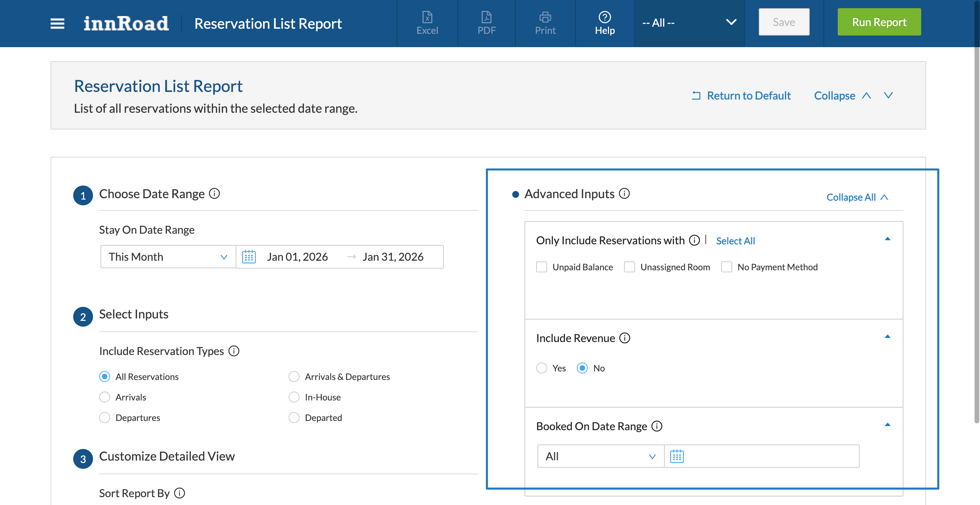This screenshot has width=980, height=505.
Task: Select the Arrivals & Departures radio option
Action: [x=294, y=377]
